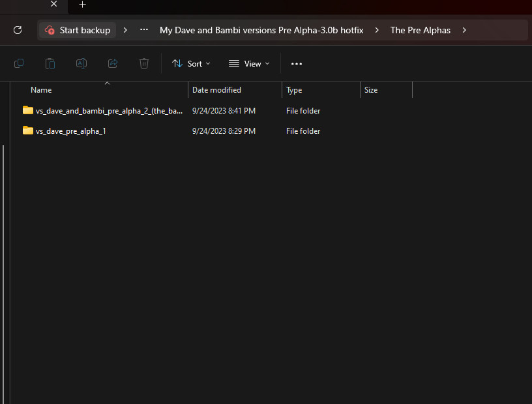Sort by the Type column header

point(294,90)
